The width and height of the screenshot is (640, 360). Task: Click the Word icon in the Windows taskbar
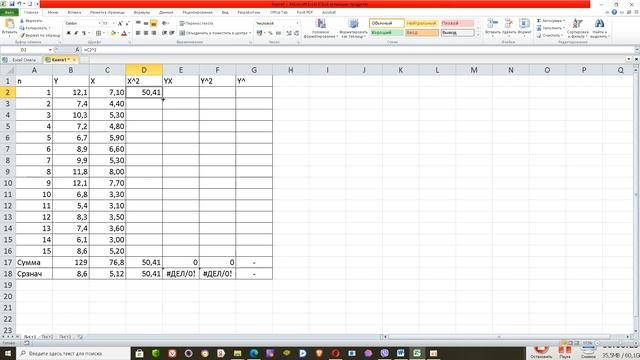(x=400, y=353)
